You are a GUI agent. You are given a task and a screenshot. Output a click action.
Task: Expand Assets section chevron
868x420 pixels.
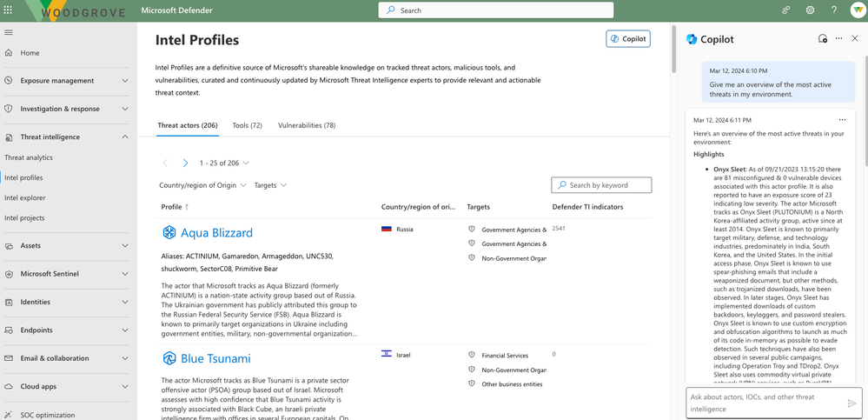(x=125, y=245)
